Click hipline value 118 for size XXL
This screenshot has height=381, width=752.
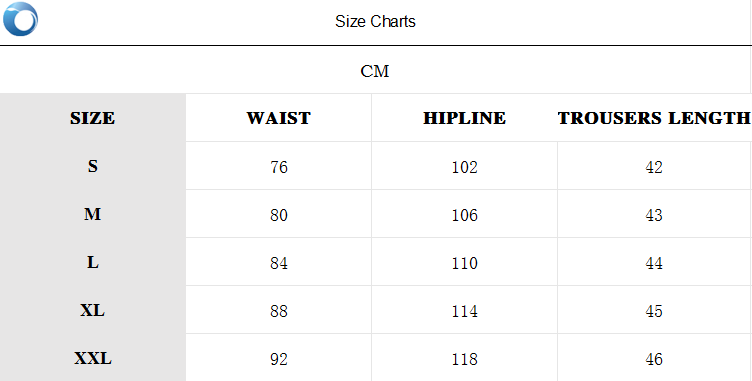pos(464,359)
